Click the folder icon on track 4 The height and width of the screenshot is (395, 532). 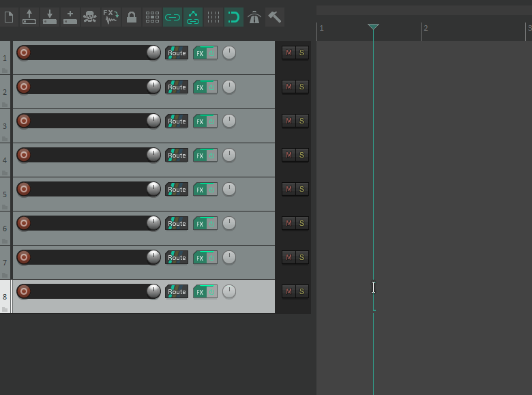click(x=5, y=173)
